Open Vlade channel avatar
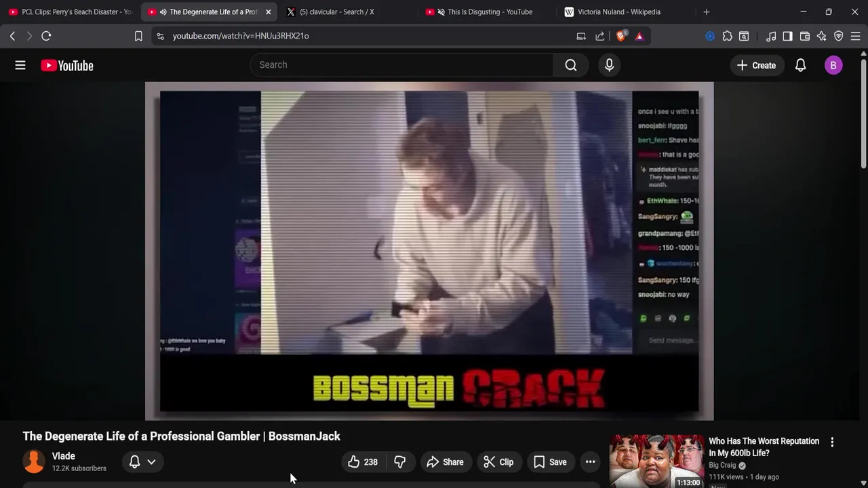 pyautogui.click(x=34, y=462)
